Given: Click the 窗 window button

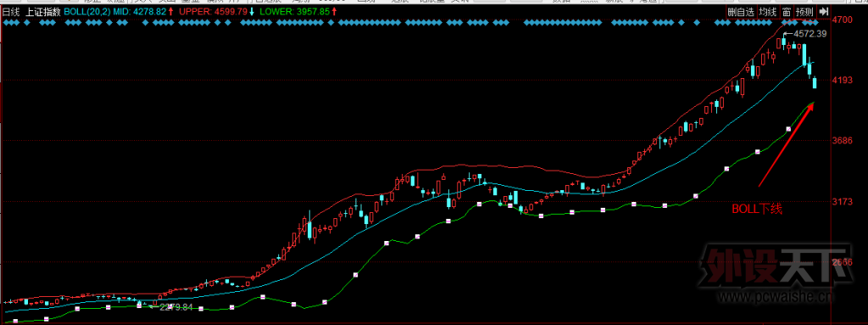Looking at the screenshot, I should click(786, 12).
